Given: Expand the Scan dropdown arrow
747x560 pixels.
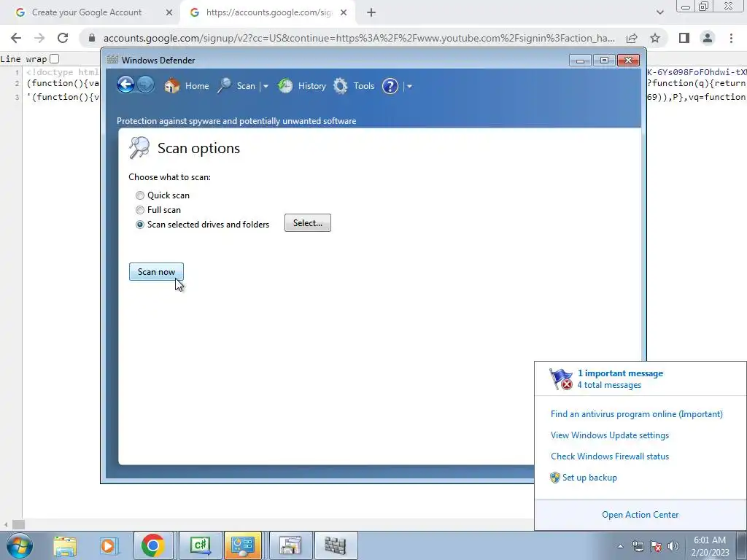Looking at the screenshot, I should click(266, 87).
